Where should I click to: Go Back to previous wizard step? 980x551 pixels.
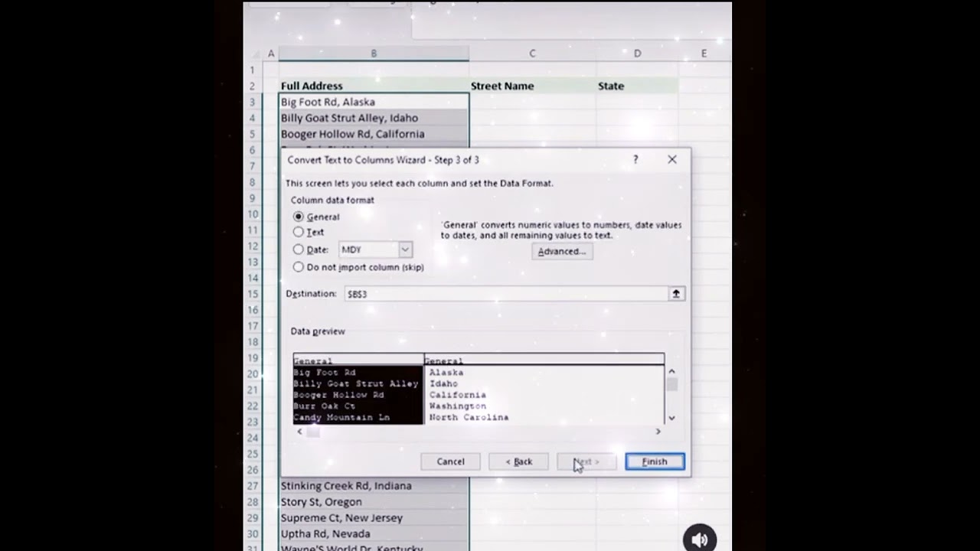pos(519,461)
